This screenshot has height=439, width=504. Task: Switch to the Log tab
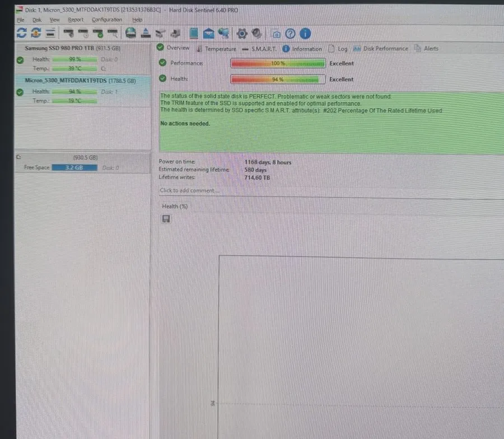click(x=338, y=49)
